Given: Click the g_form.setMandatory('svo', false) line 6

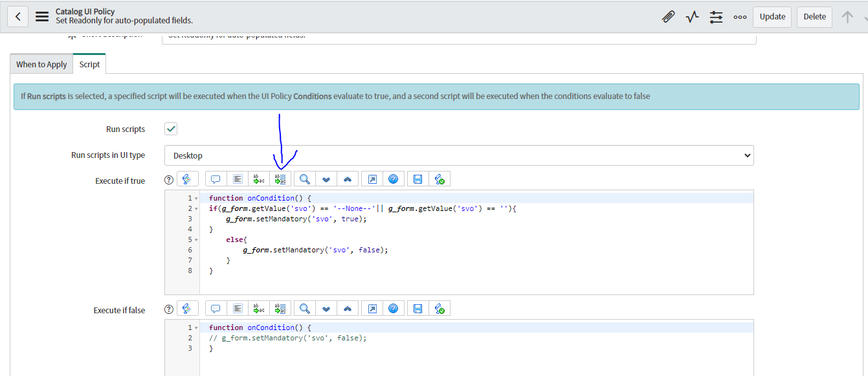Looking at the screenshot, I should click(x=315, y=250).
